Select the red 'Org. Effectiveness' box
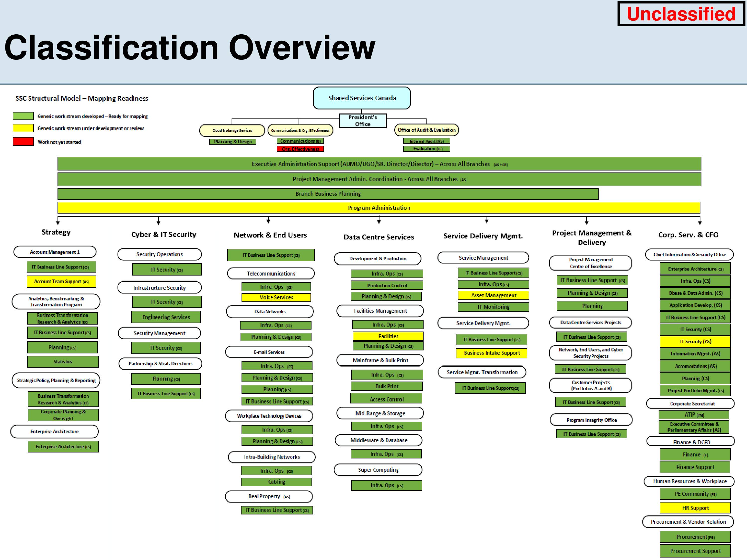This screenshot has height=560, width=747. tap(300, 149)
